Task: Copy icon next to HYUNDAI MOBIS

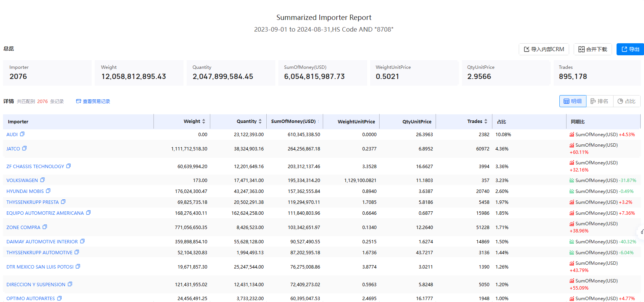Action: click(x=48, y=191)
